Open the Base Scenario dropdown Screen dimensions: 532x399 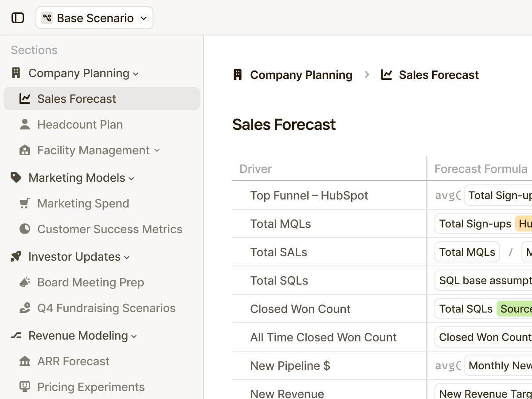click(x=94, y=18)
